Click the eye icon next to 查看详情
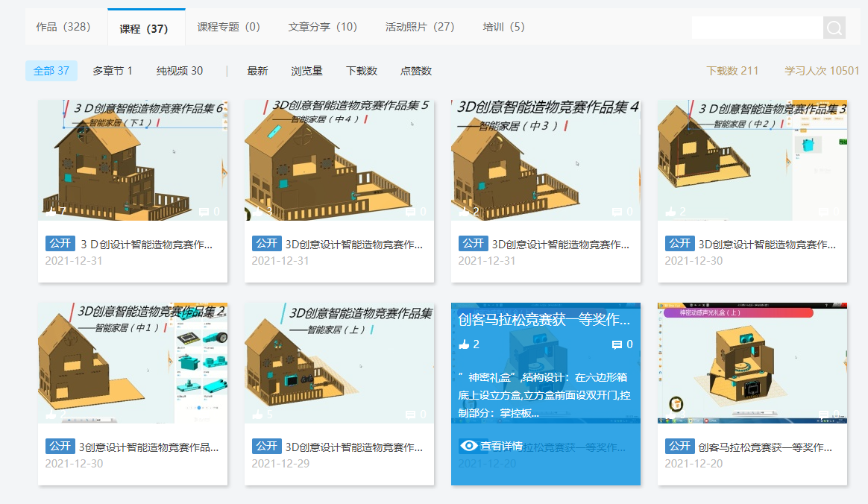Viewport: 868px width, 504px height. [468, 445]
